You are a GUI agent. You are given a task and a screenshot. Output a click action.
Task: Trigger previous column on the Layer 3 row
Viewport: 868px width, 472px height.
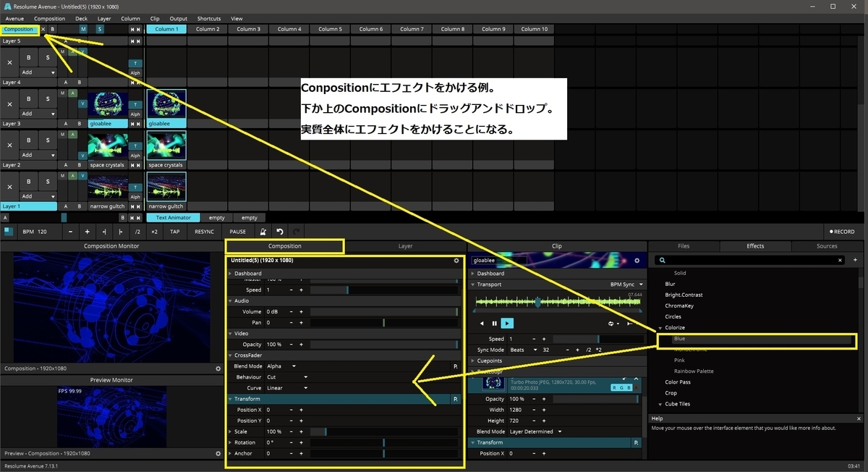pyautogui.click(x=132, y=124)
